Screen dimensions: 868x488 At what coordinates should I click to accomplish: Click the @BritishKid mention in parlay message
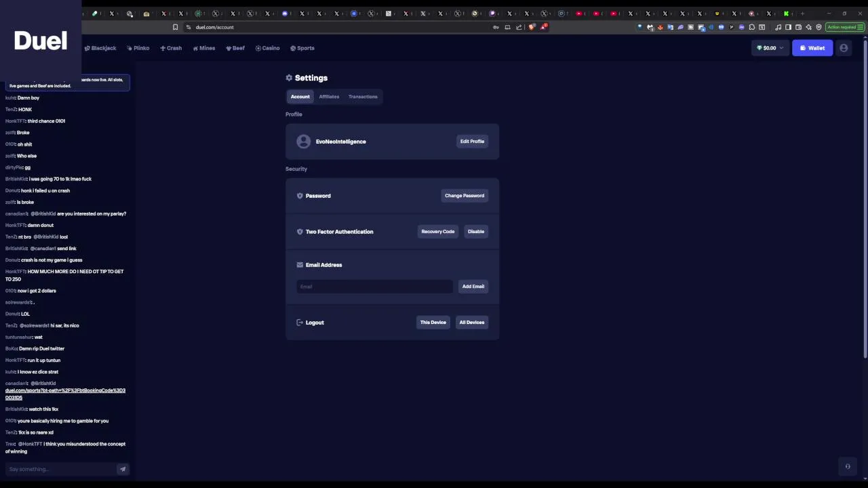43,213
